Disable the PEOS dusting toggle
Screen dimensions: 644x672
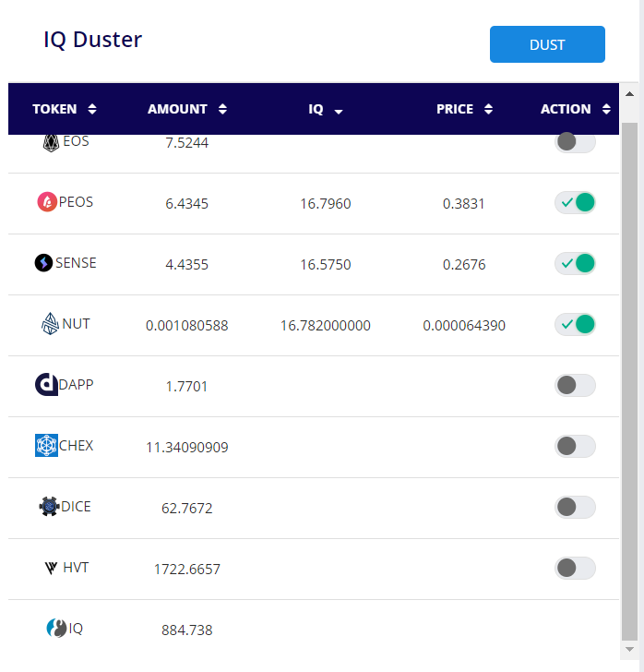(575, 202)
